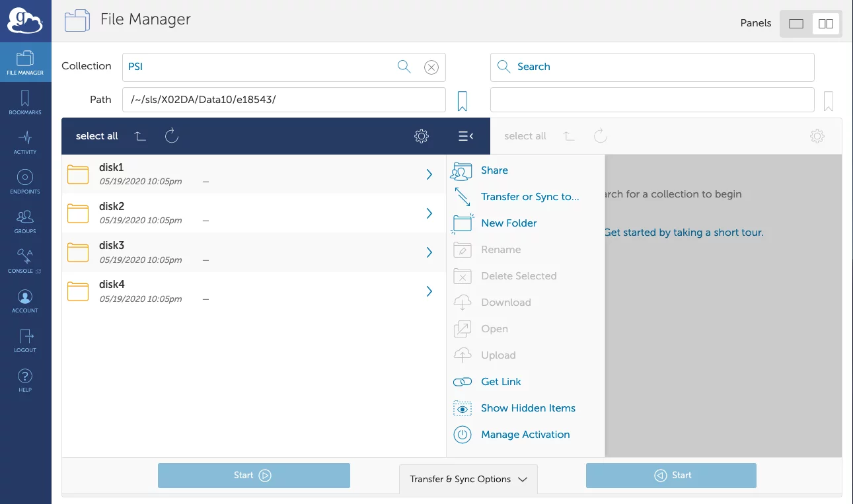Expand disk3 folder chevron
The width and height of the screenshot is (853, 504).
tap(429, 252)
